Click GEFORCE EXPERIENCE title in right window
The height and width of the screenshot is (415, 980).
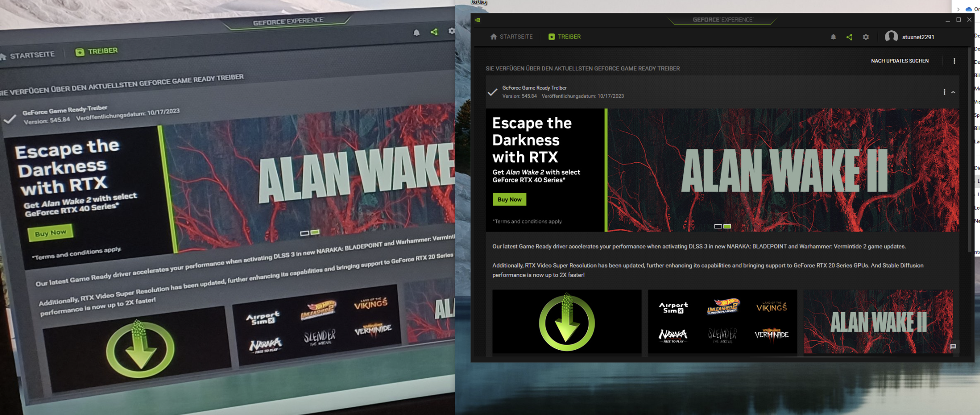722,20
